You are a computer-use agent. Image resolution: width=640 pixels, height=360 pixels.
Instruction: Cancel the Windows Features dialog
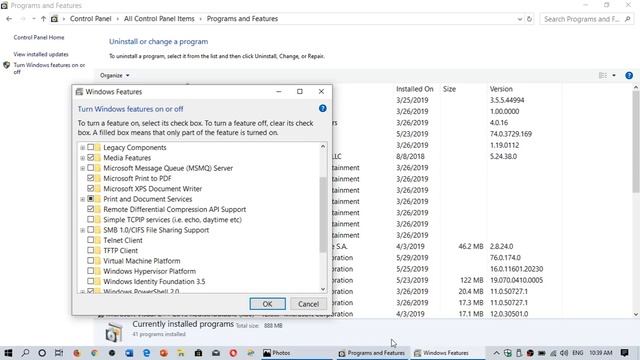308,304
